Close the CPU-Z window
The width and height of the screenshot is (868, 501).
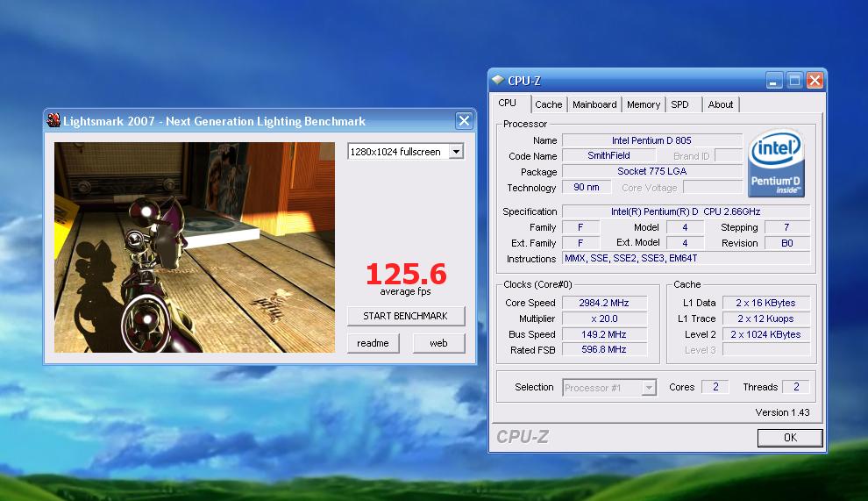815,81
